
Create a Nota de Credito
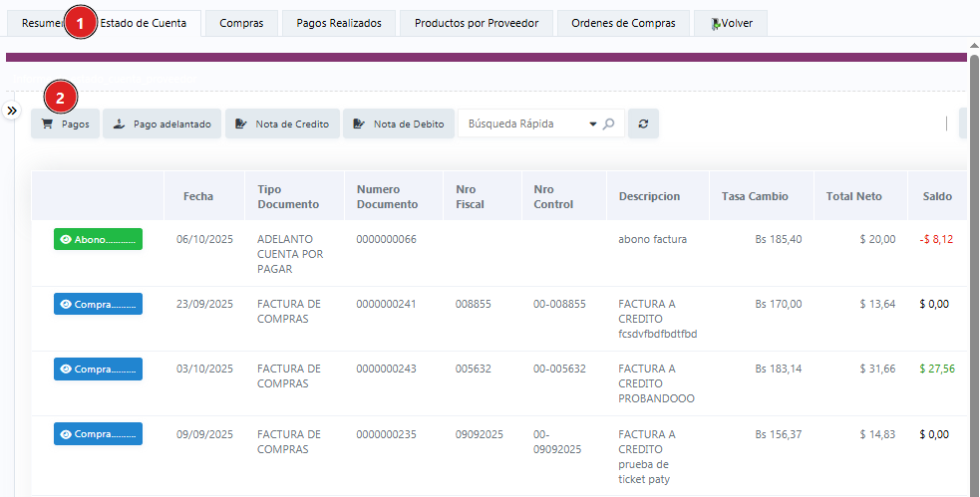[282, 124]
